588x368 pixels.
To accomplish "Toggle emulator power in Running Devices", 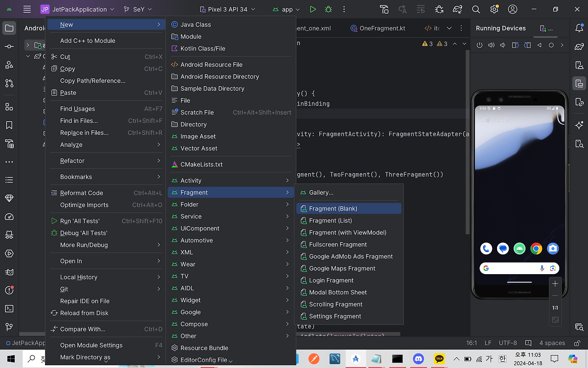I will coord(480,45).
